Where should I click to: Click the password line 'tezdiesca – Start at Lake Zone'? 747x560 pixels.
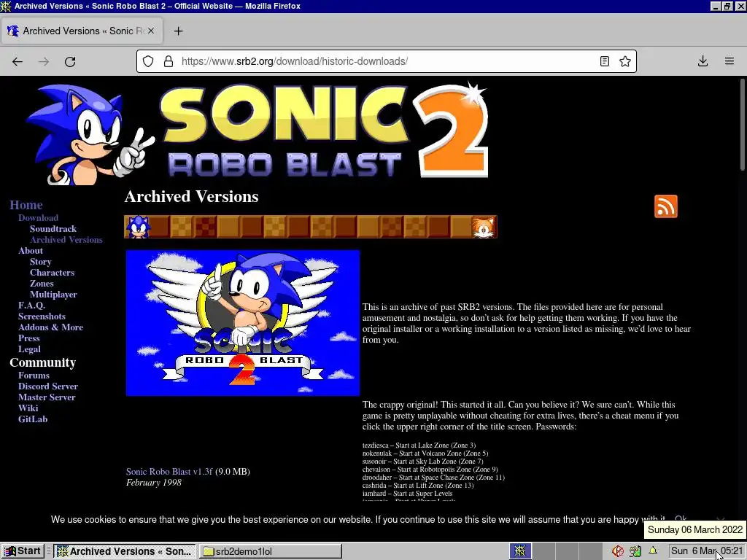tap(419, 446)
